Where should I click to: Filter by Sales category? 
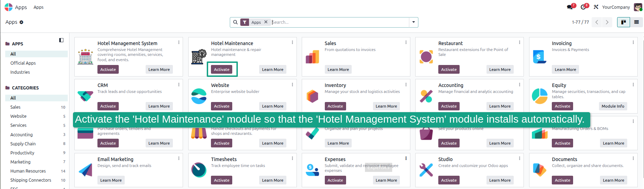(36, 107)
